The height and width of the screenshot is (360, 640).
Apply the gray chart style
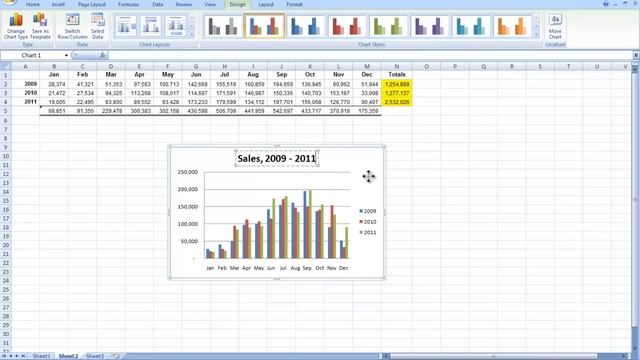[x=222, y=26]
